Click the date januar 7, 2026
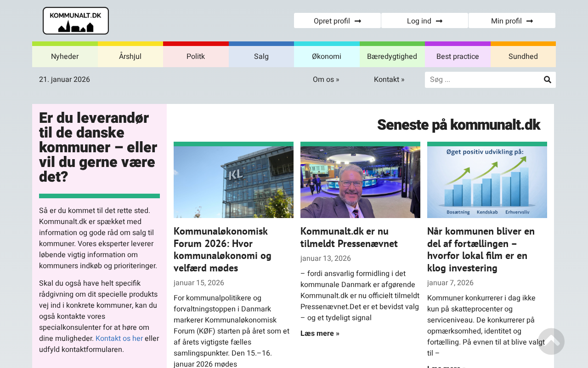588x368 pixels. (450, 282)
